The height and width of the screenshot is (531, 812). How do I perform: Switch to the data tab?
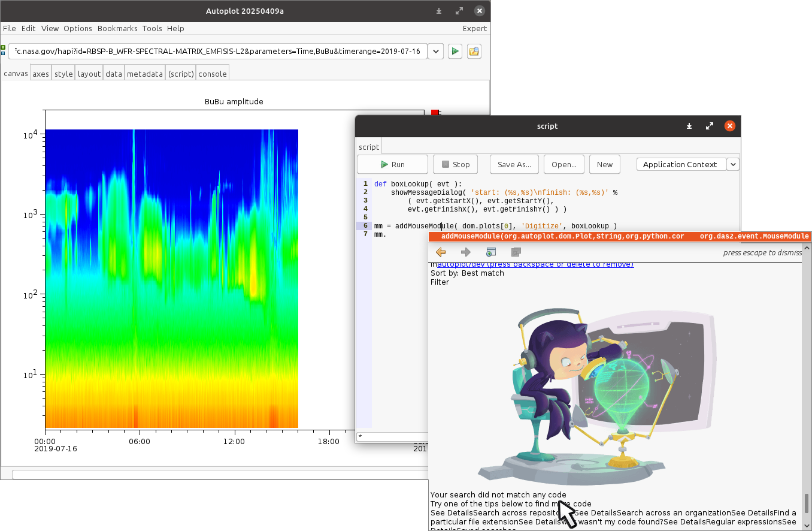coord(114,74)
